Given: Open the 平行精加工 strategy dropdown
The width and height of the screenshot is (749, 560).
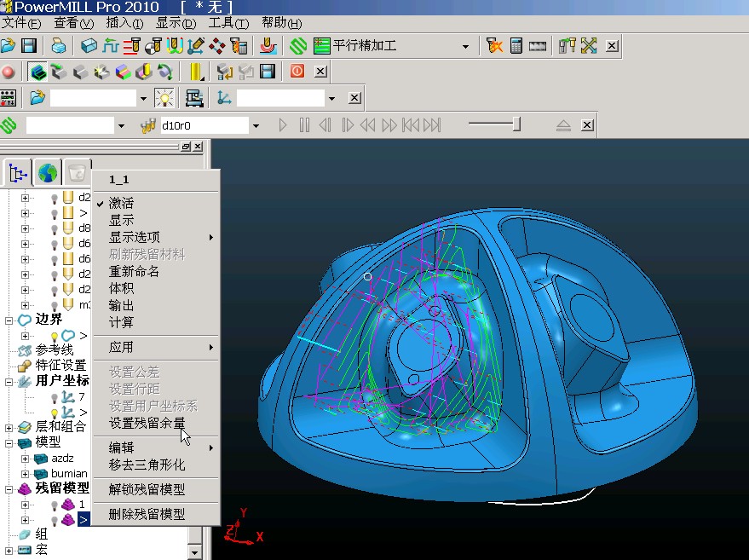Looking at the screenshot, I should (x=464, y=46).
